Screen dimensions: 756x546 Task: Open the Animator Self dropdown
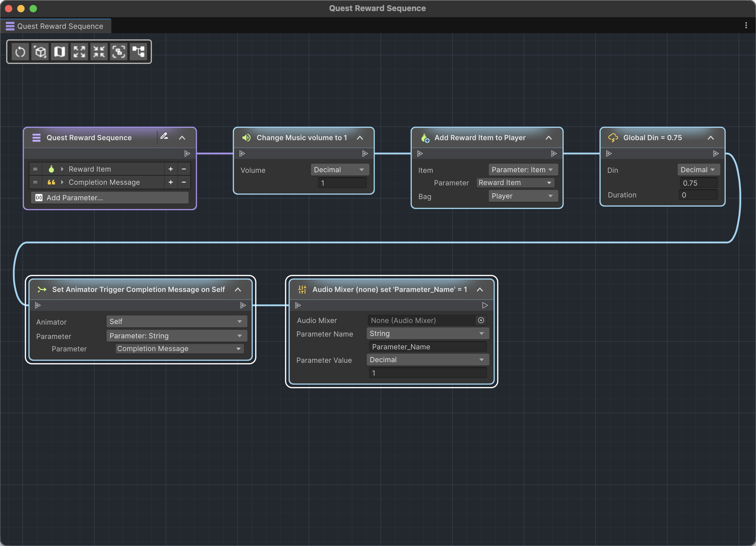tap(177, 322)
